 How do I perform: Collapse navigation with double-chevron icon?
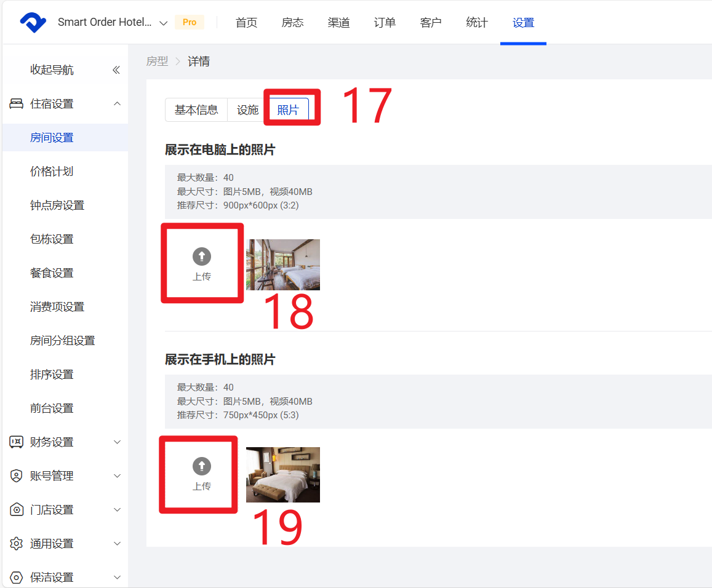tap(116, 70)
